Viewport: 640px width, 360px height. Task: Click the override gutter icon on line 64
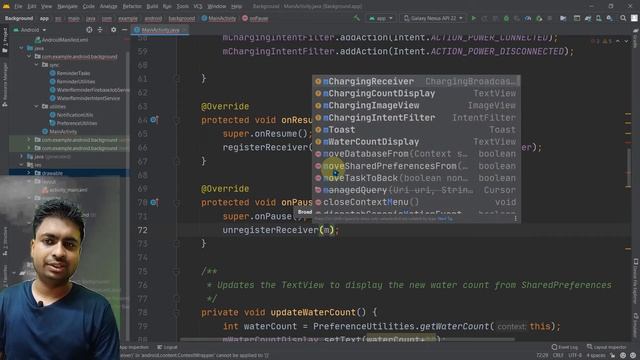point(154,120)
